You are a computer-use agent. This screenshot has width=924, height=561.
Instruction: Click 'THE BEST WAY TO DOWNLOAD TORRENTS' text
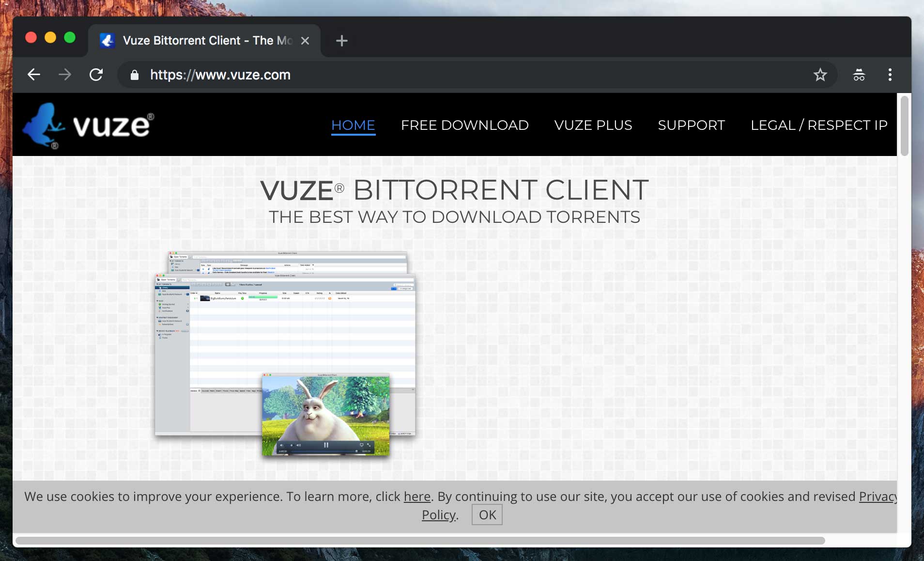[454, 217]
